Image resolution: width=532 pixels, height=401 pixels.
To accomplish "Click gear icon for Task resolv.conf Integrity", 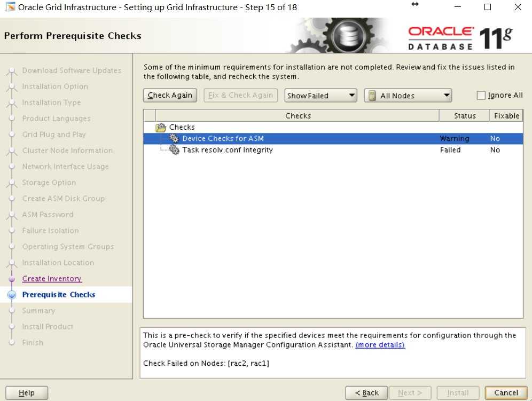I will pos(174,150).
